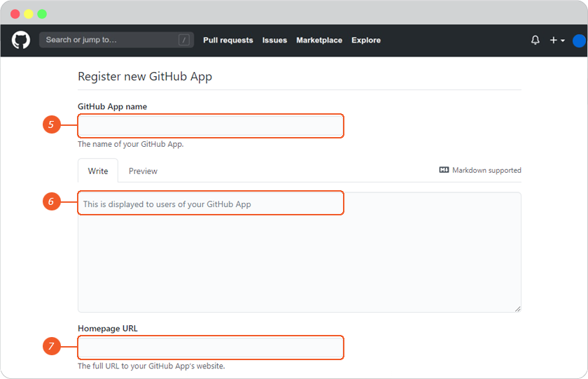Click the Homepage URL input field
The image size is (588, 379).
211,348
